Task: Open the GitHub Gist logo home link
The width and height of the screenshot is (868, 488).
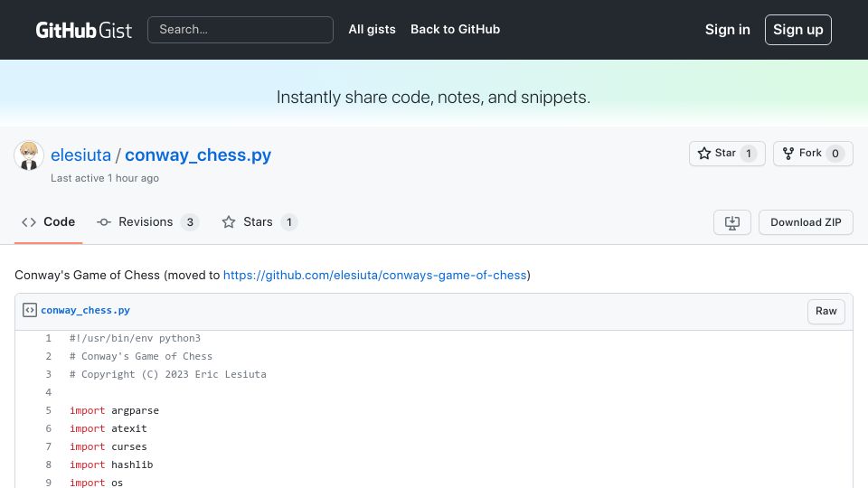Action: pos(84,30)
